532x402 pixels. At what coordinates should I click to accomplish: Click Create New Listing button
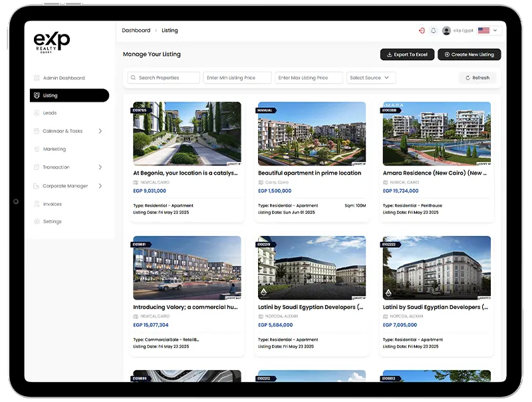[469, 54]
